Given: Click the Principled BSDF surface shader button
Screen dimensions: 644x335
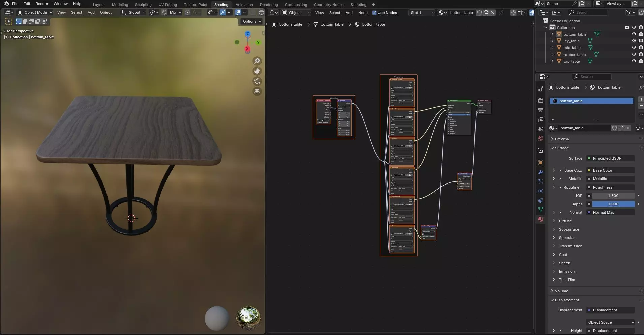Looking at the screenshot, I should tap(610, 158).
